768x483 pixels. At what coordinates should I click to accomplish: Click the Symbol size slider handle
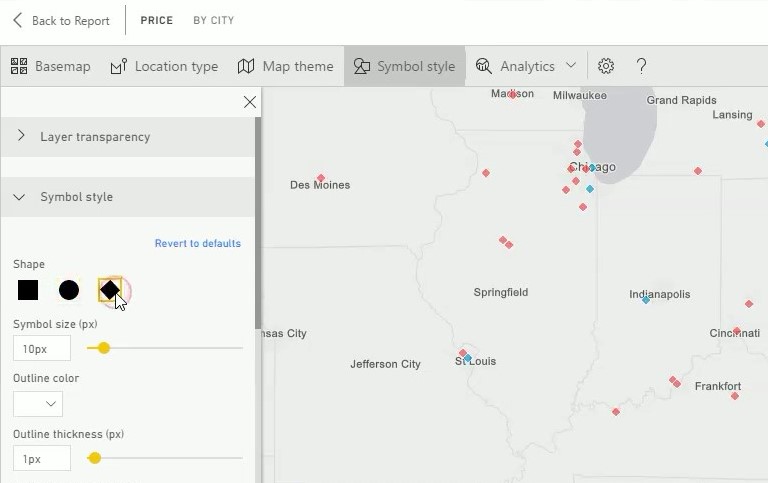pyautogui.click(x=103, y=348)
